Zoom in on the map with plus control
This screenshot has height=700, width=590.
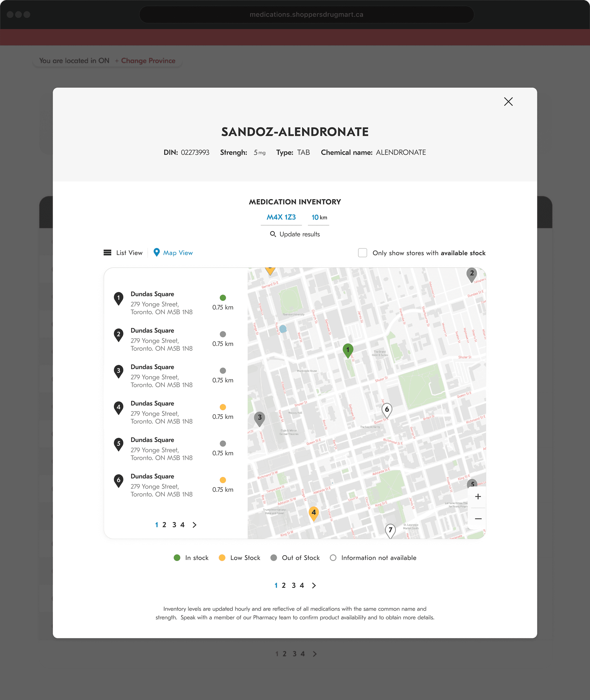pyautogui.click(x=478, y=497)
